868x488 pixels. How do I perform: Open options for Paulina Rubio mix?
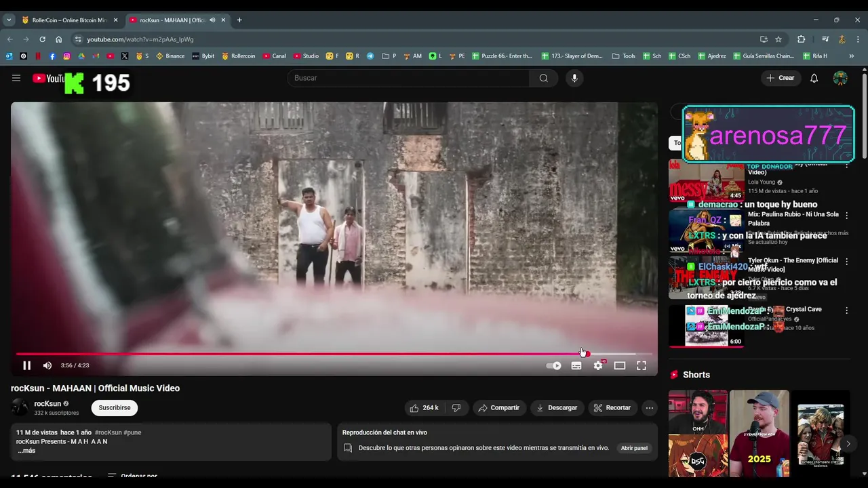(846, 216)
